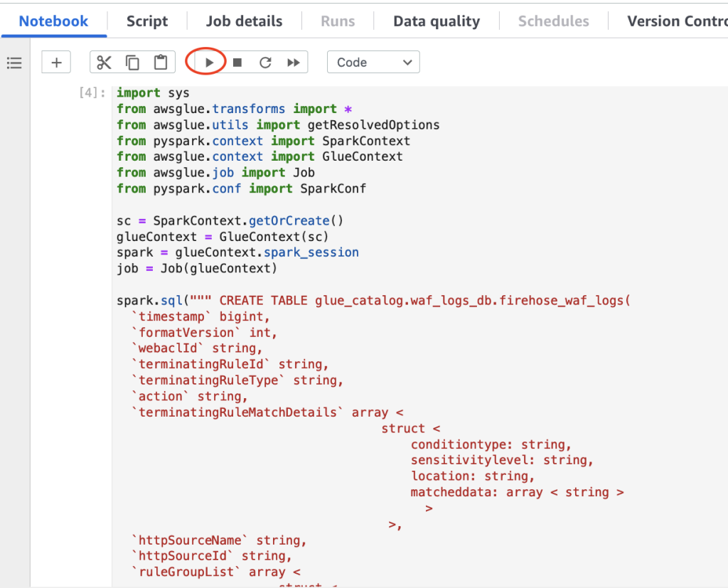Click the `action` string line
The width and height of the screenshot is (728, 588).
[189, 397]
